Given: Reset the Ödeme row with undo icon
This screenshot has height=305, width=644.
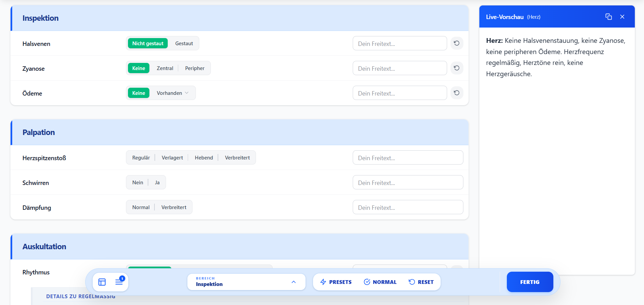Looking at the screenshot, I should click(x=457, y=93).
